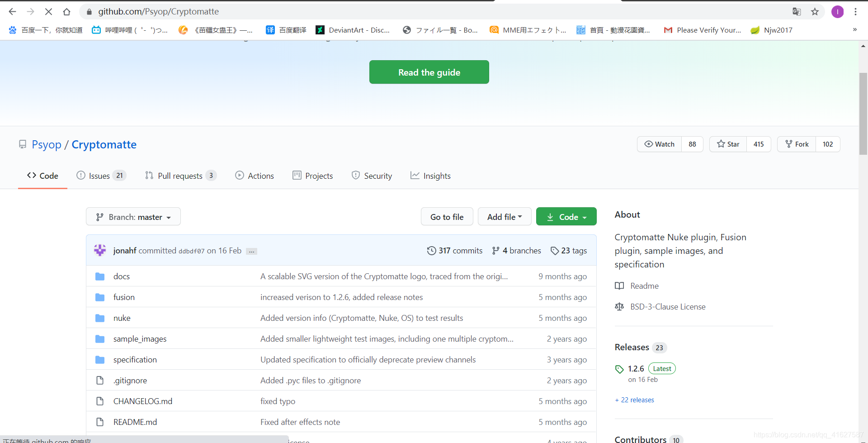Open the Chrome three-dot menu
868x443 pixels.
pos(855,12)
